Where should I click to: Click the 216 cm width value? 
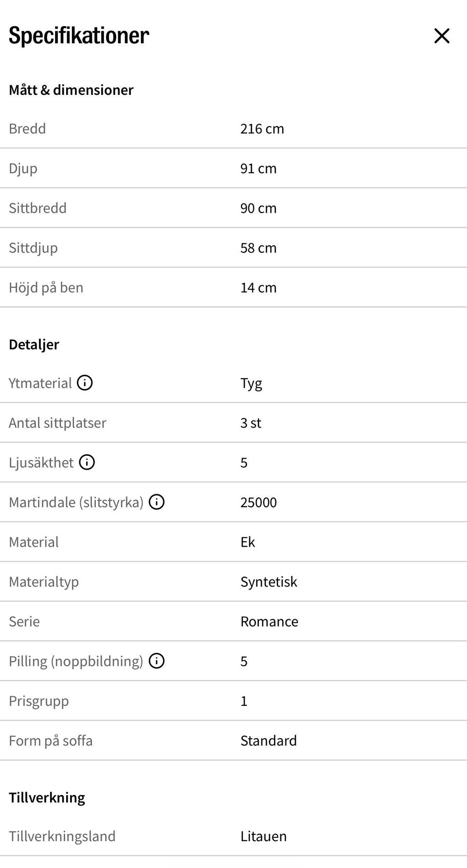tap(262, 129)
